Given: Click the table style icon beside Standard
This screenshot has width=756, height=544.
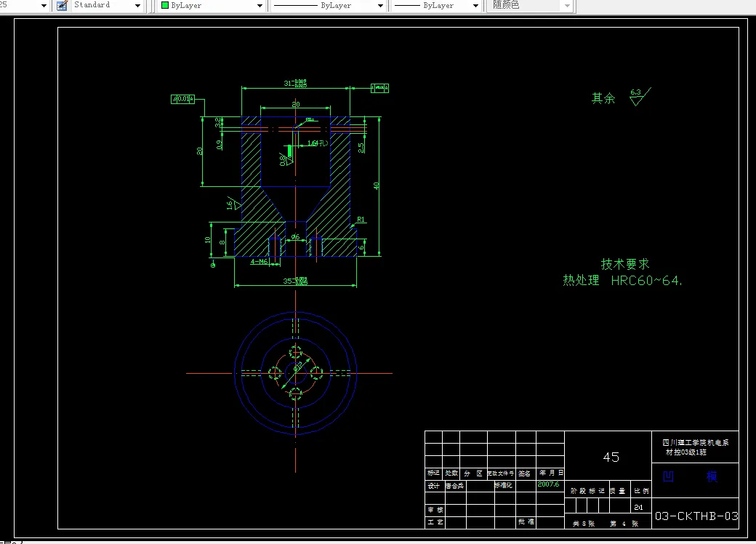Looking at the screenshot, I should coord(62,6).
